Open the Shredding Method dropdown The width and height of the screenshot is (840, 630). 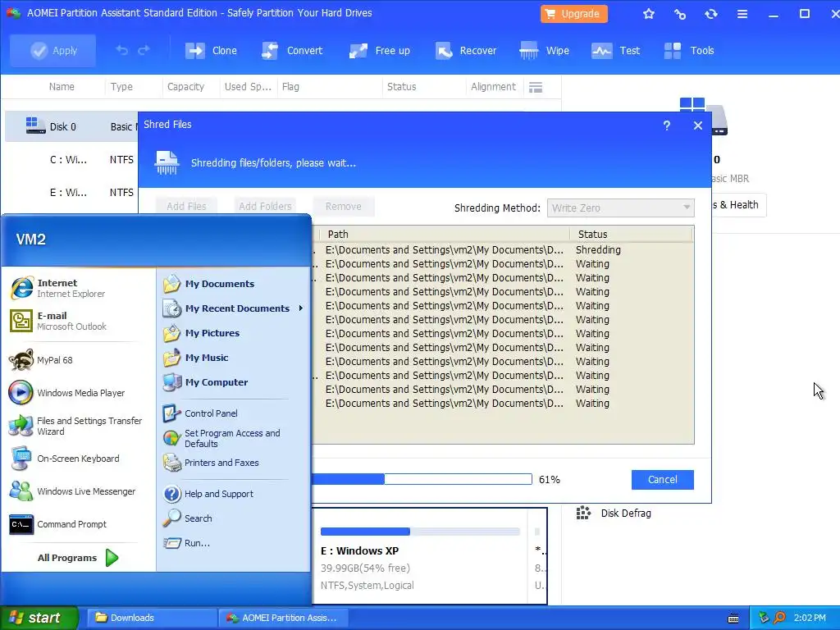[620, 208]
